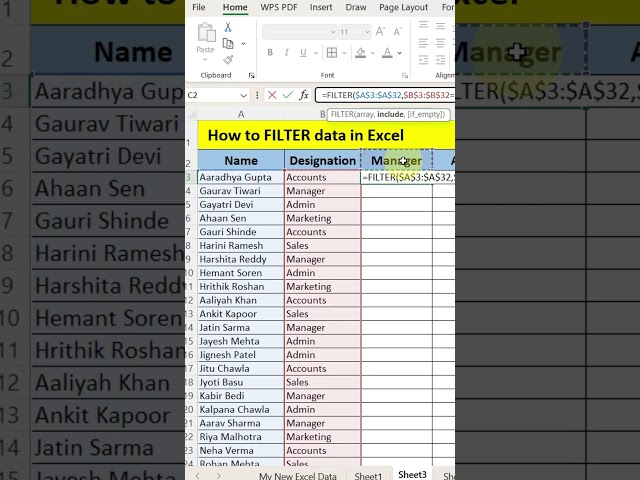Click the Copy icon in Clipboard group
This screenshot has height=480, width=640.
pyautogui.click(x=228, y=43)
